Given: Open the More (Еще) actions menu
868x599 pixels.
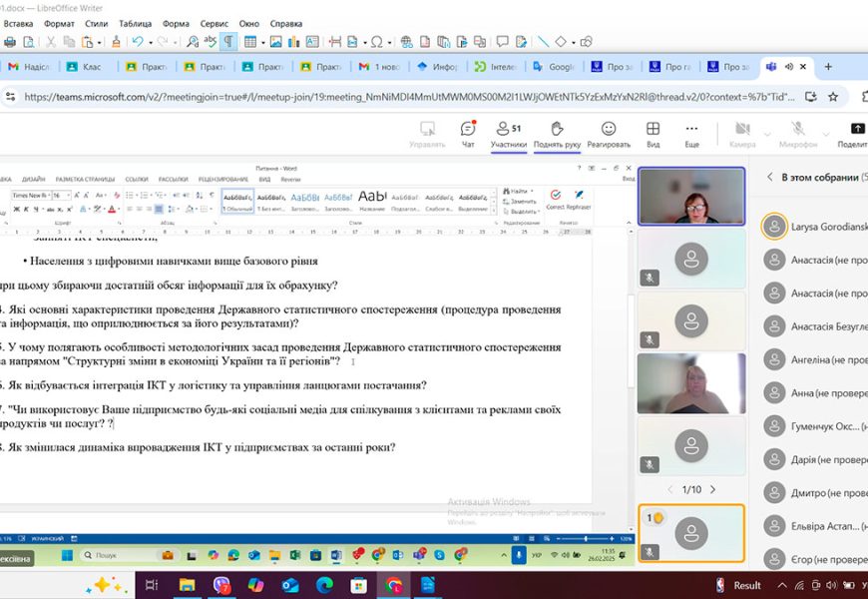Looking at the screenshot, I should point(691,134).
